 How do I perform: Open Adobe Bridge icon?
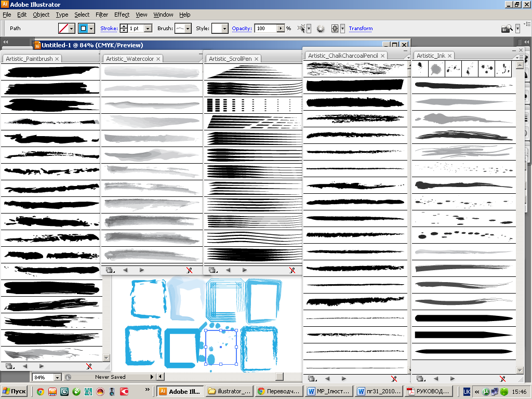pyautogui.click(x=507, y=29)
